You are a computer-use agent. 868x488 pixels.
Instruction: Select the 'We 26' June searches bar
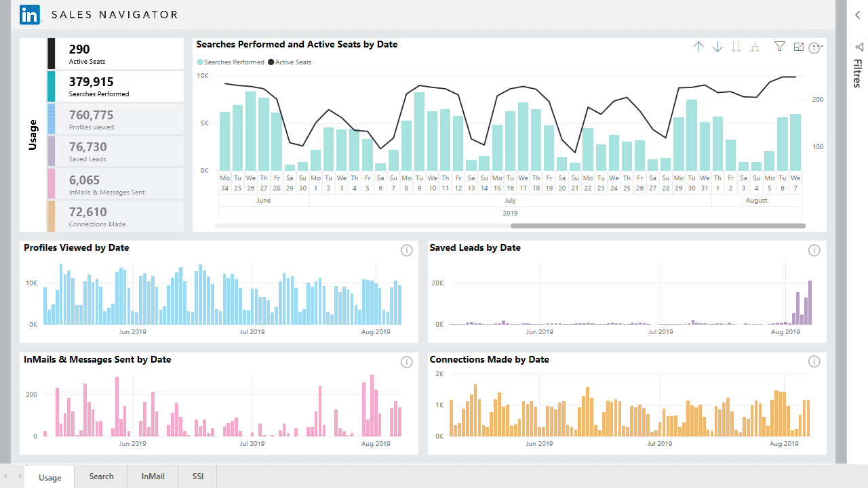pos(251,131)
